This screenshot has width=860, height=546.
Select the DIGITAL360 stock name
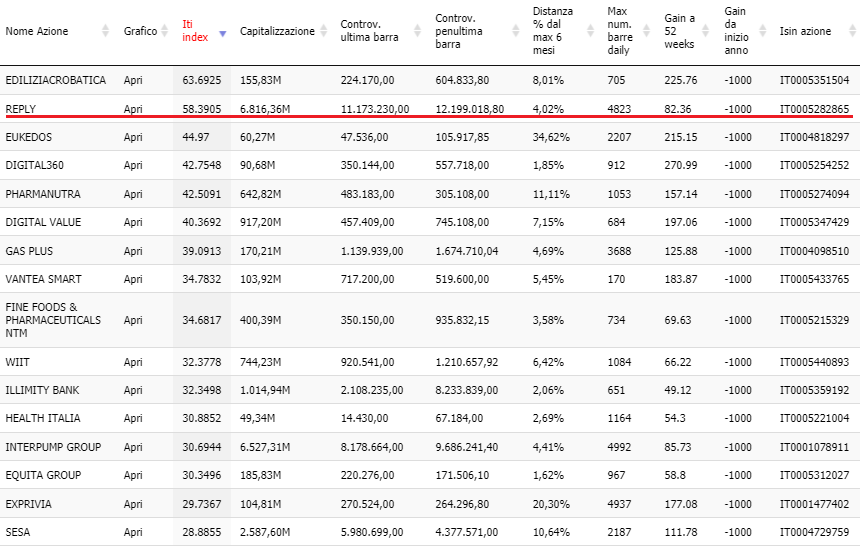[x=35, y=165]
